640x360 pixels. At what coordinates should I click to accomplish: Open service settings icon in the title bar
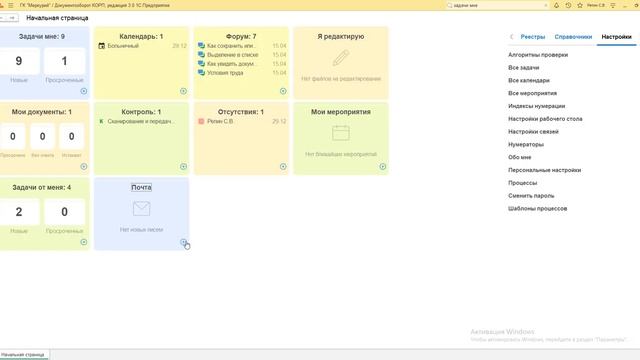(613, 5)
